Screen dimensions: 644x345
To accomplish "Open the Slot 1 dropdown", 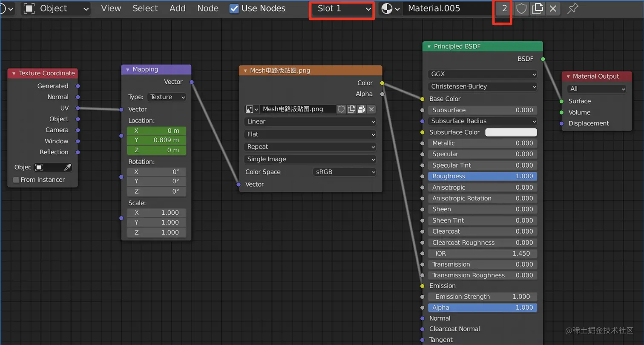I will click(x=342, y=9).
